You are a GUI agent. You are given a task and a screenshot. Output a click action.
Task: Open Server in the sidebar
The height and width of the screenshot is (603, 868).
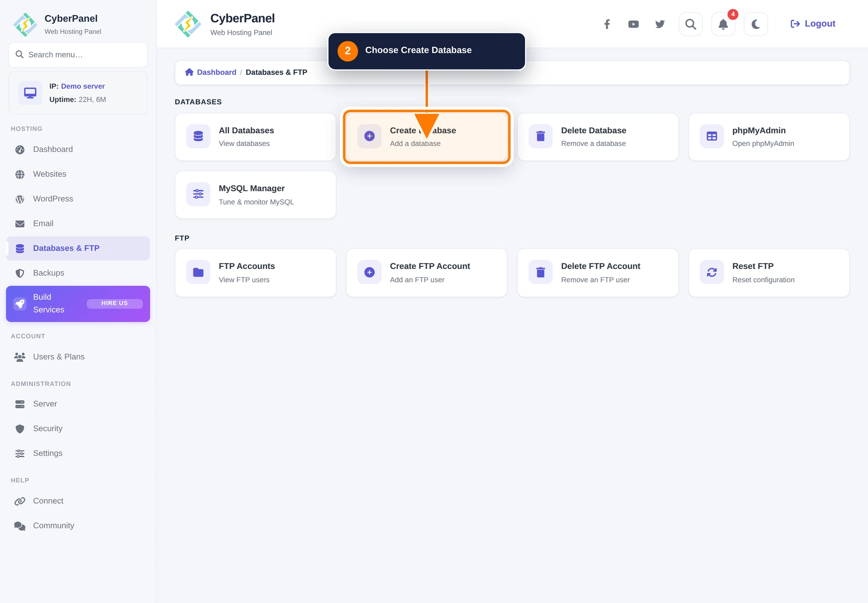tap(78, 404)
